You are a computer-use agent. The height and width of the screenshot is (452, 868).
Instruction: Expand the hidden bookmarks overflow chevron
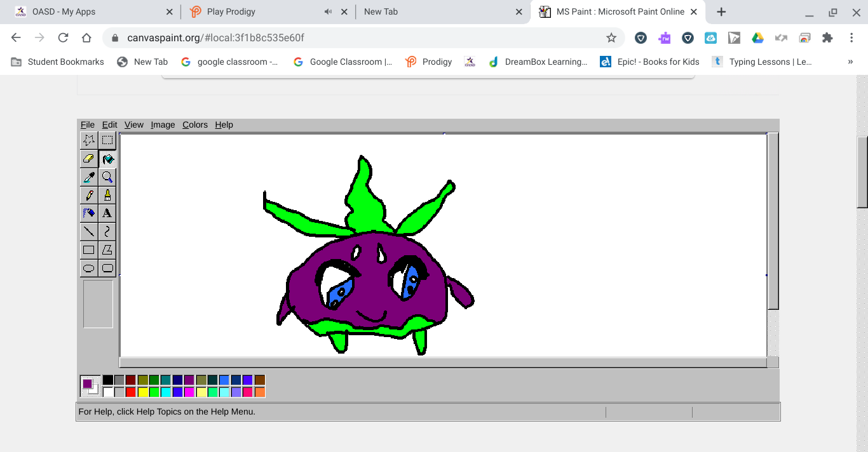coord(850,62)
